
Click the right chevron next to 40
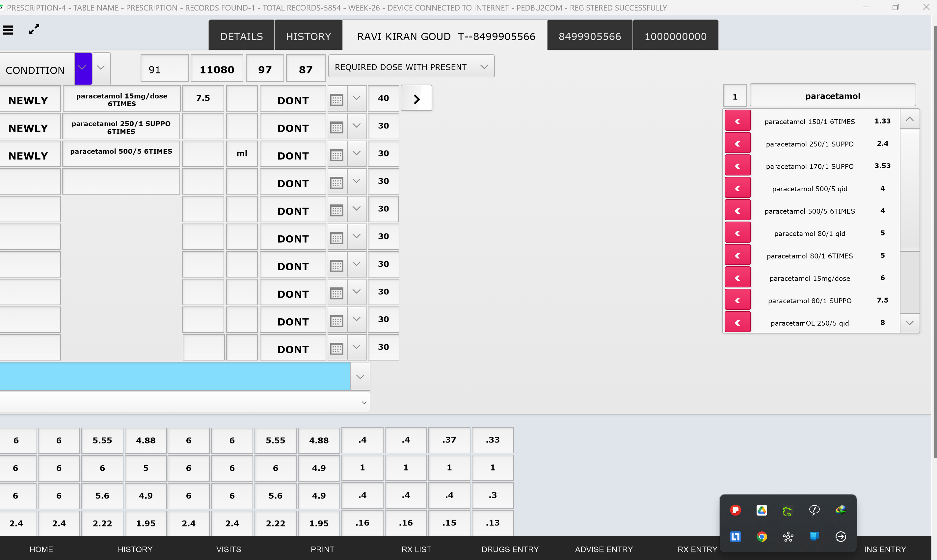[x=416, y=99]
